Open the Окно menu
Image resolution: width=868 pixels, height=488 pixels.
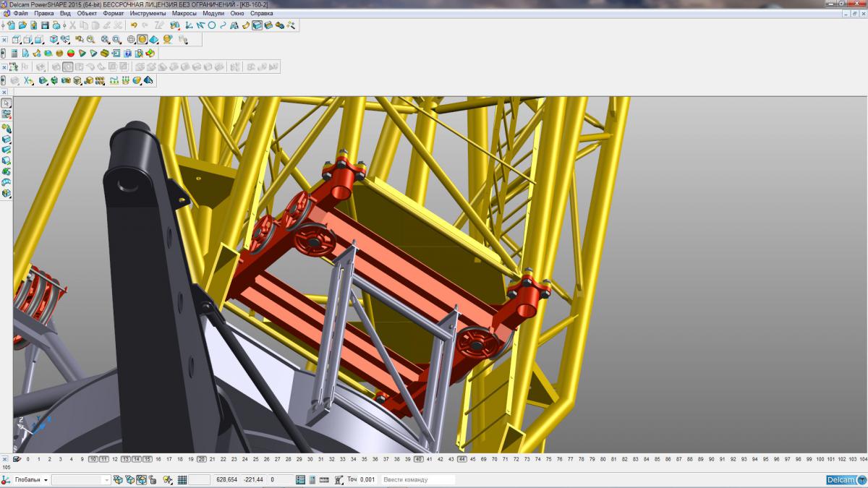pyautogui.click(x=237, y=13)
